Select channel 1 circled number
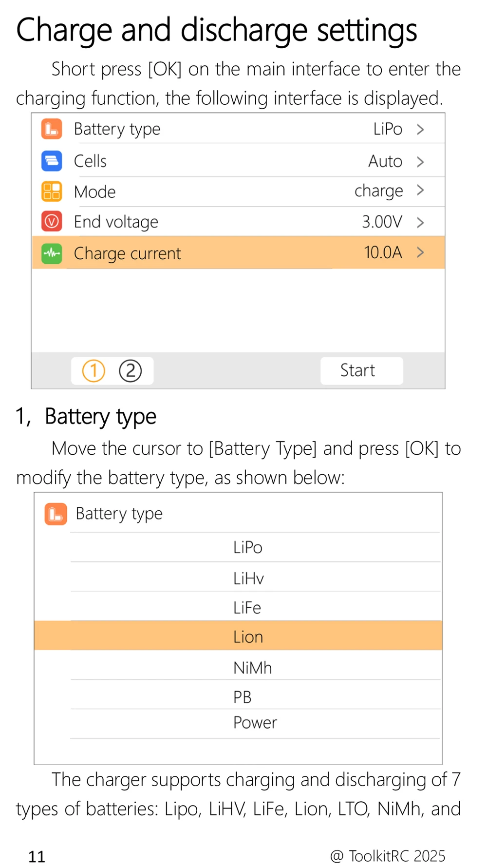 point(94,371)
